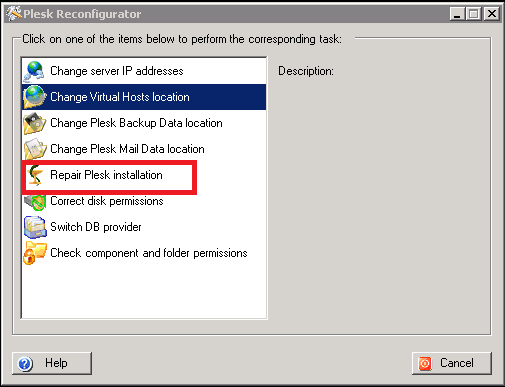Click the Repair Plesk installation snake icon

pos(35,175)
